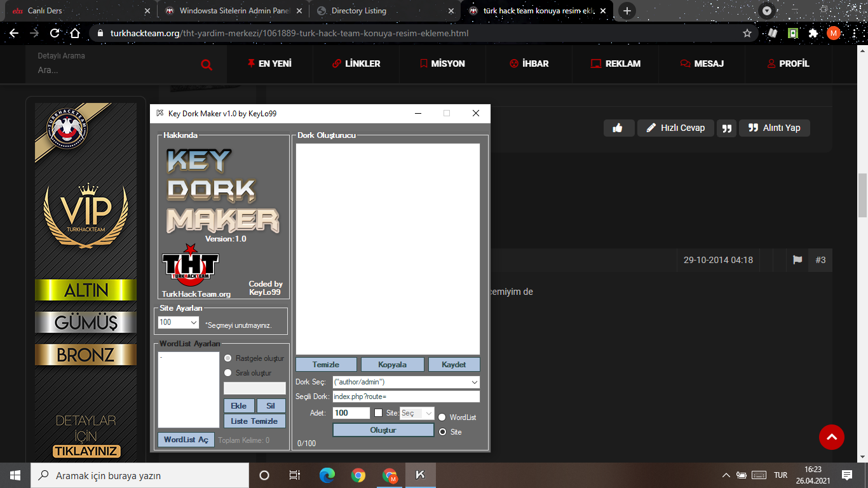Click the flag report icon on post #3

click(797, 260)
